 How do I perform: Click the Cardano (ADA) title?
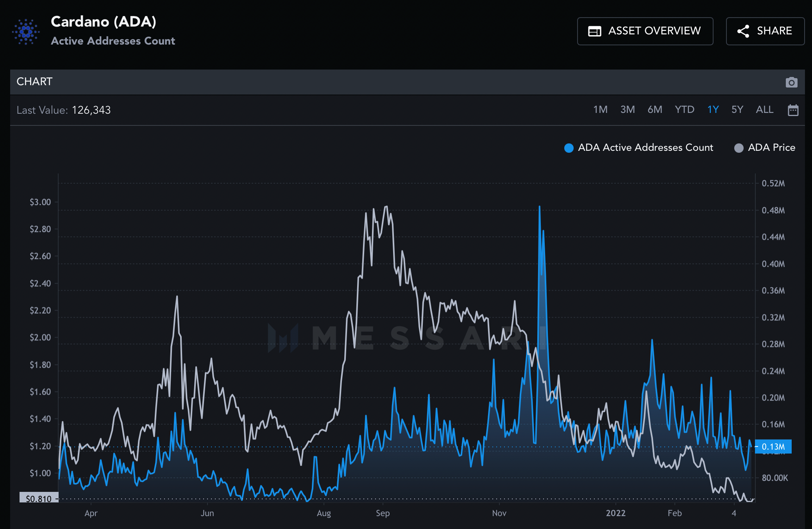104,21
